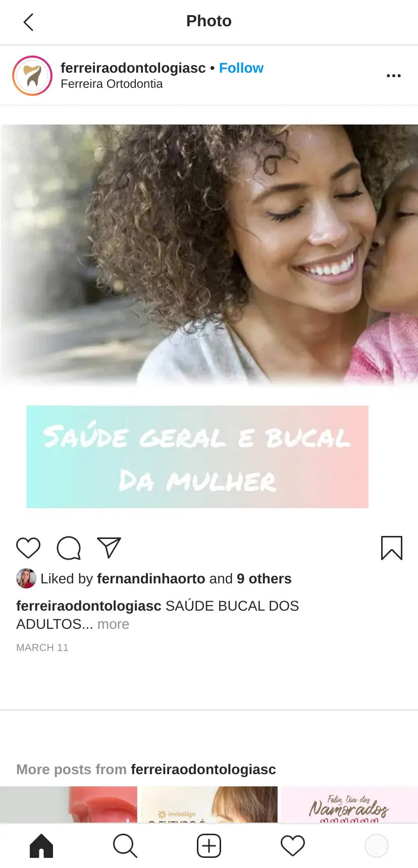Screen dimensions: 418x868
Task: Show the 9 others who liked
Action: tap(264, 578)
